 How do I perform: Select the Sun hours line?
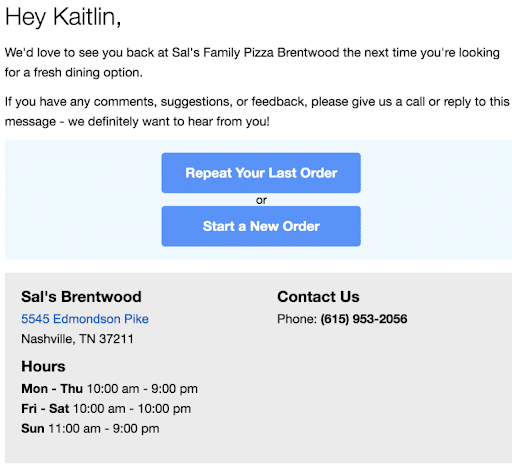tap(90, 429)
